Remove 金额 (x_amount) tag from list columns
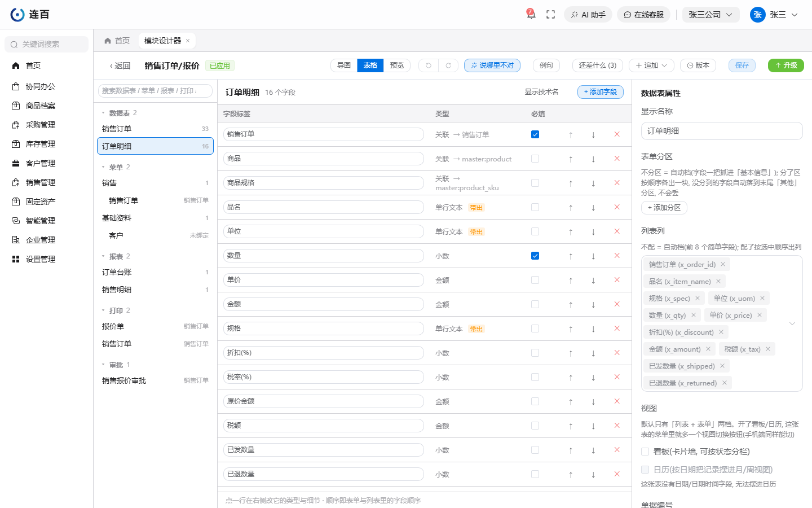 708,349
